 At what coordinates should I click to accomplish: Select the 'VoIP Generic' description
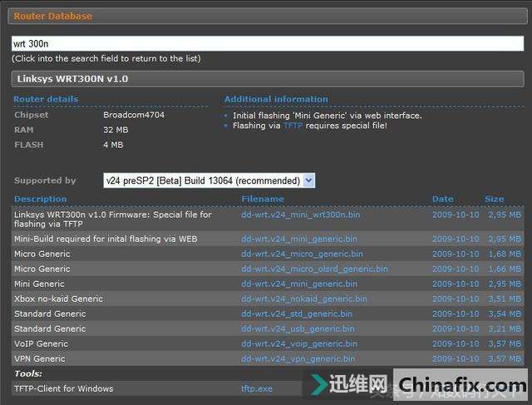click(41, 344)
